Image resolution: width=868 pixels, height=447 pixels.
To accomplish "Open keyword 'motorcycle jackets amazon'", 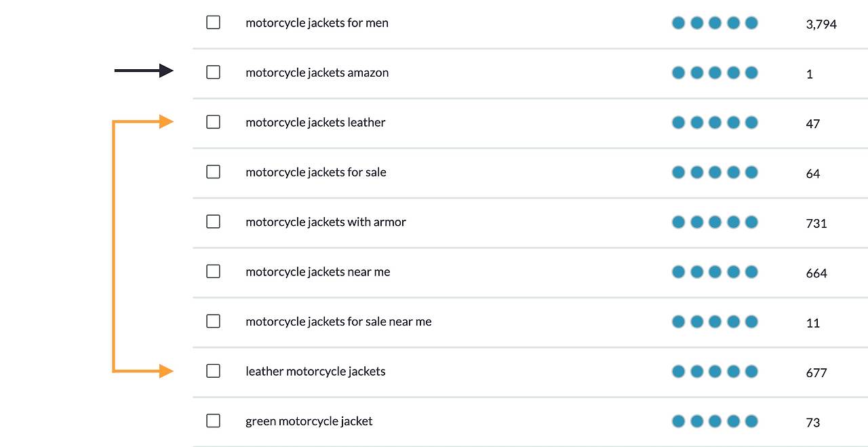I will tap(317, 73).
